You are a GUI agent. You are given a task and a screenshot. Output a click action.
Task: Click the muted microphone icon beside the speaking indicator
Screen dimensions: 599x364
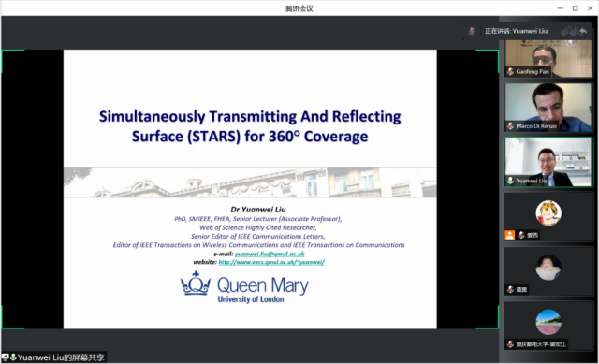point(472,31)
